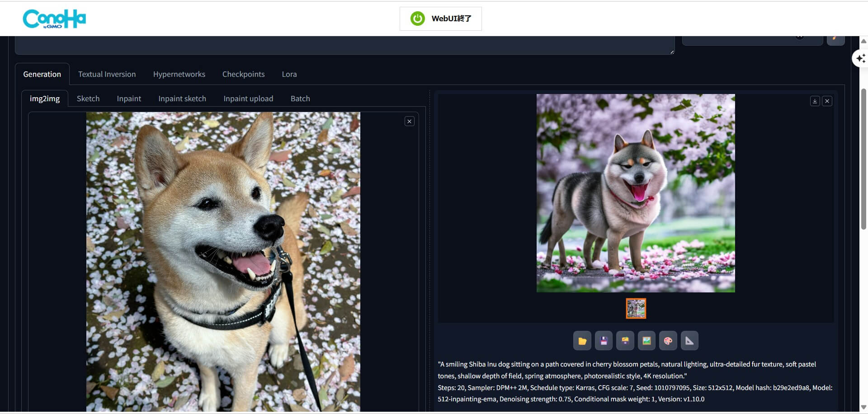This screenshot has width=868, height=414.
Task: Open the images output folder icon
Action: click(582, 341)
